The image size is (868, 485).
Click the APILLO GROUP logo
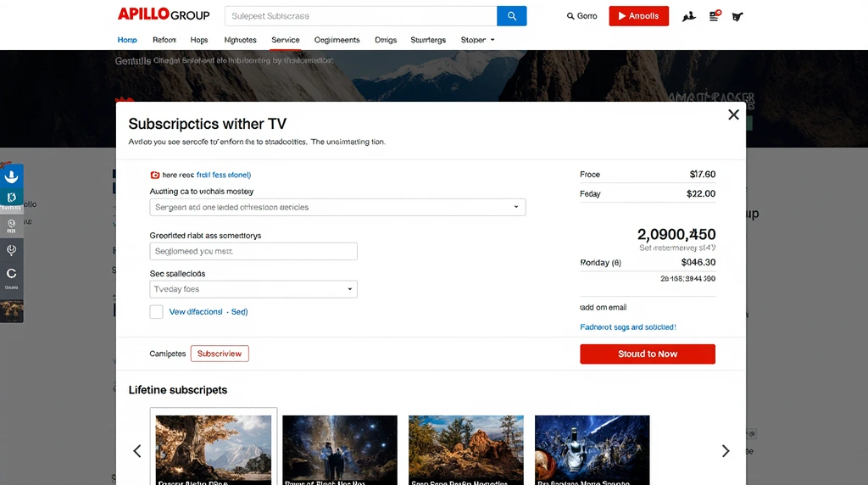164,14
